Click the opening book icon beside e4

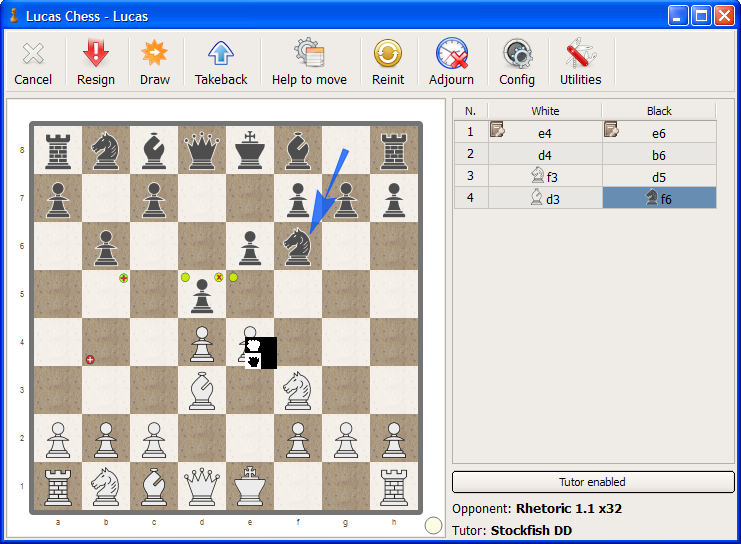tap(497, 129)
